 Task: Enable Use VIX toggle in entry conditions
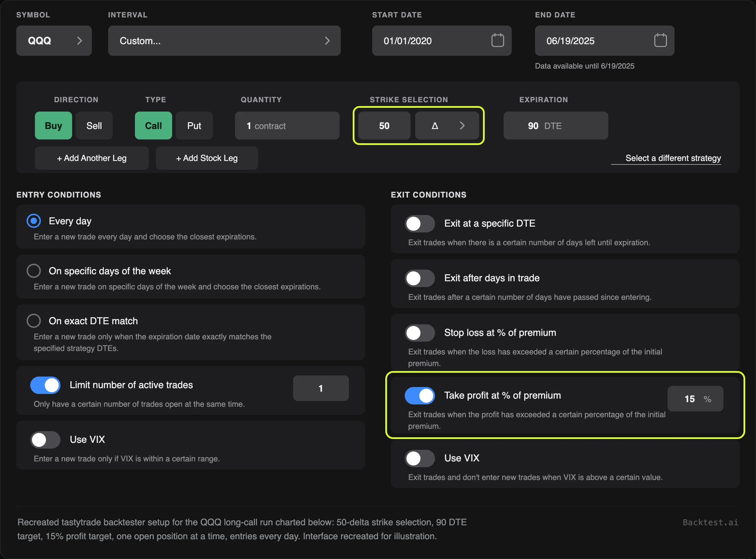click(x=45, y=440)
